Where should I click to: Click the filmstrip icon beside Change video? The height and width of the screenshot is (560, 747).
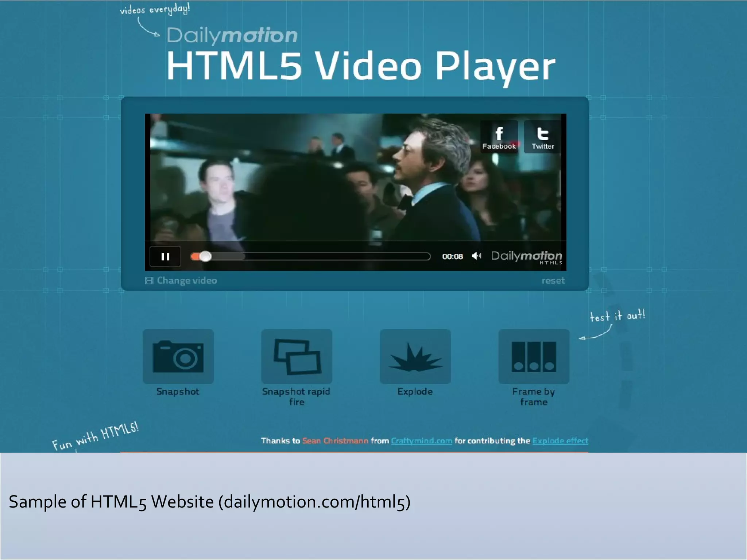149,280
